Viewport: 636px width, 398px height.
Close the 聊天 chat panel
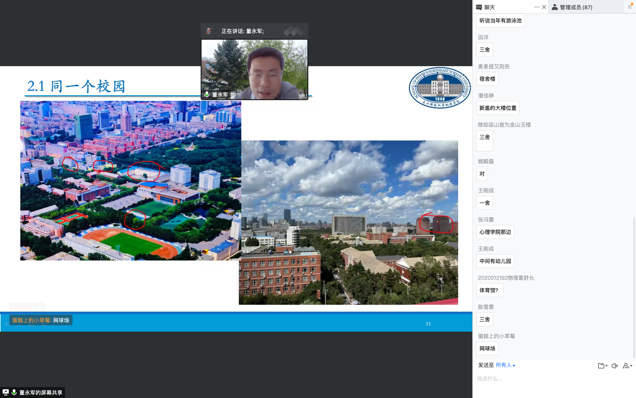pos(544,7)
